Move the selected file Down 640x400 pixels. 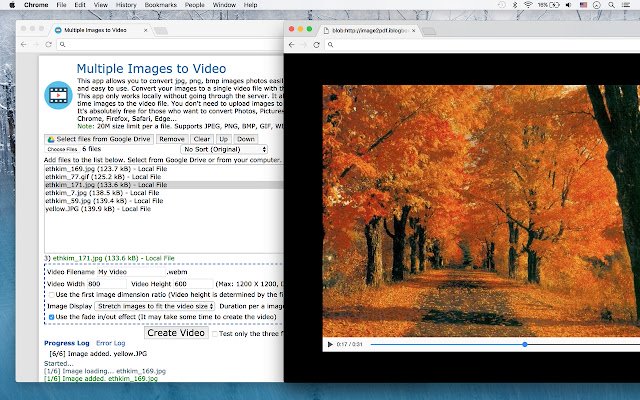[x=246, y=139]
